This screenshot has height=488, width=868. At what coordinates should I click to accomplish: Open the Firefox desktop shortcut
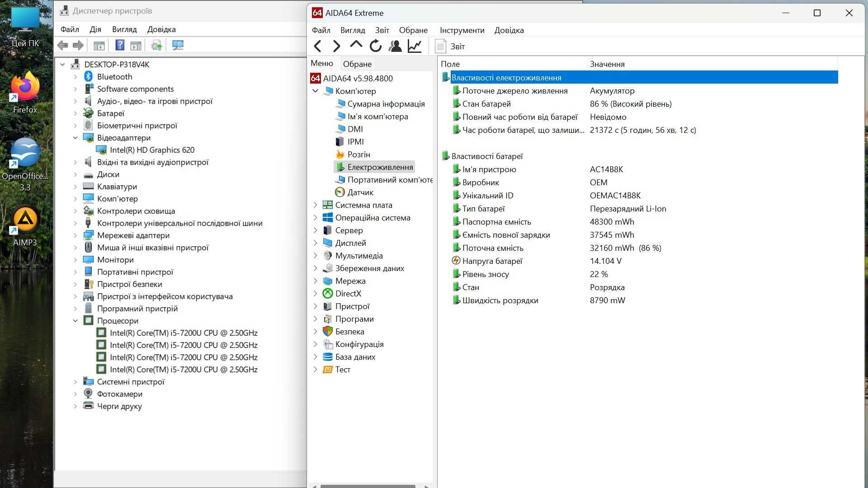pyautogui.click(x=25, y=93)
